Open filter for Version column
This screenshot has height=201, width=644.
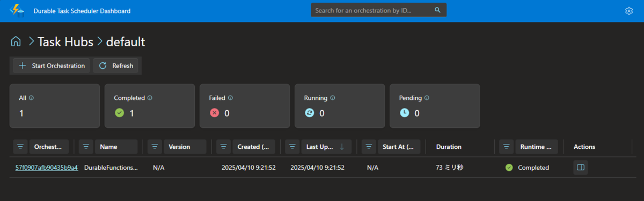155,147
